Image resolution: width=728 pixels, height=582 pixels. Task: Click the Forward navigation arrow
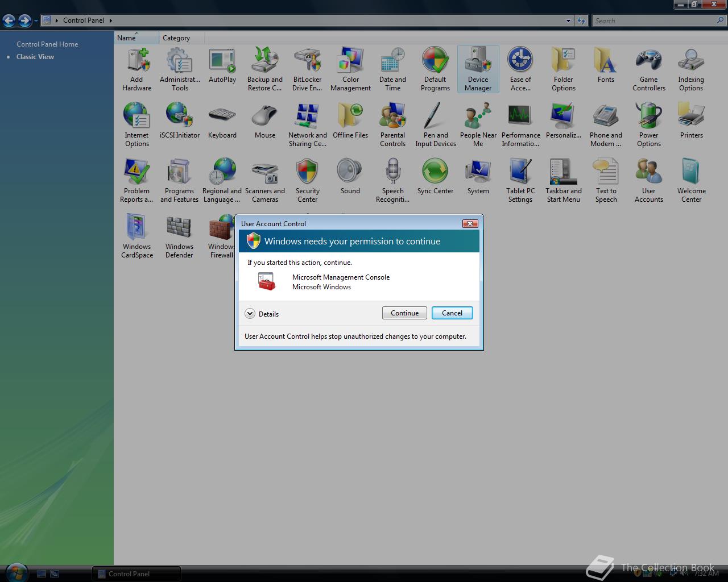(24, 21)
